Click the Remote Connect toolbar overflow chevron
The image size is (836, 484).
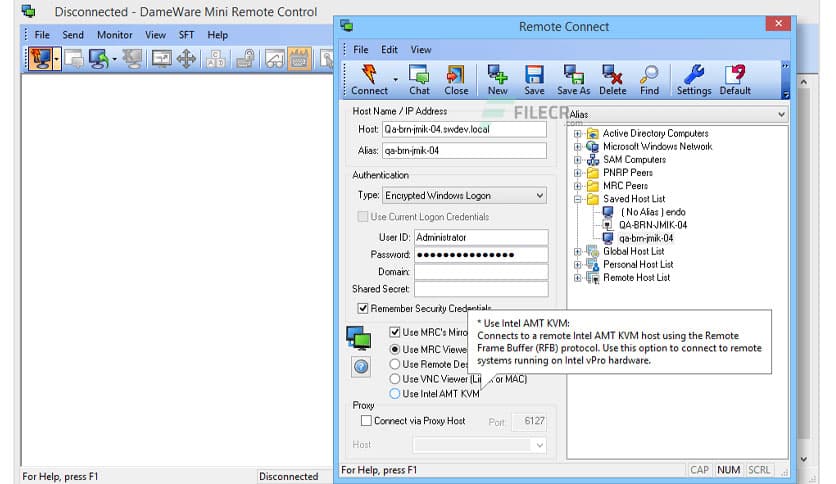(x=785, y=66)
